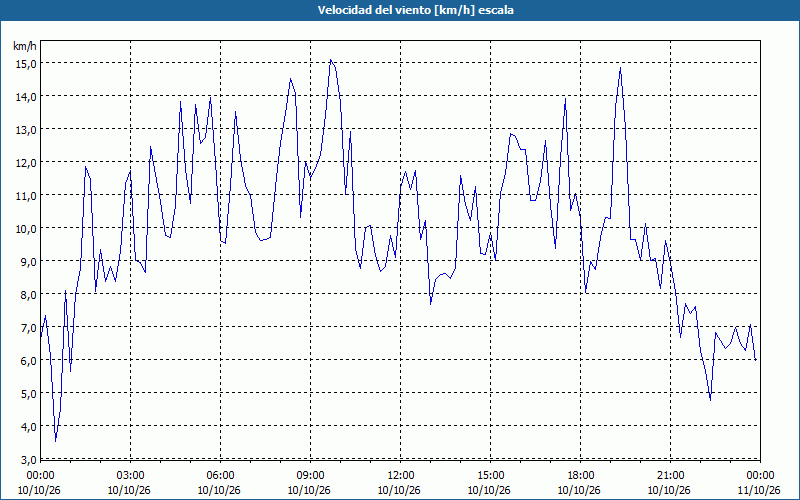
Task: Click the "11,0" y-axis value
Action: coord(27,195)
